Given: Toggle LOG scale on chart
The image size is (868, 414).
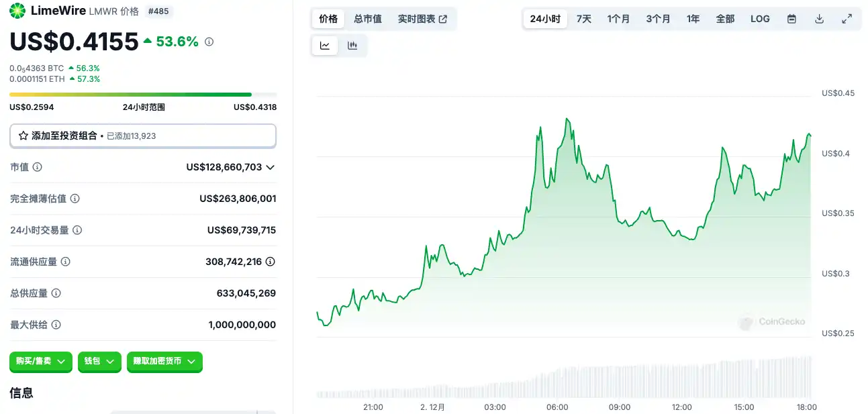Looking at the screenshot, I should [x=760, y=19].
